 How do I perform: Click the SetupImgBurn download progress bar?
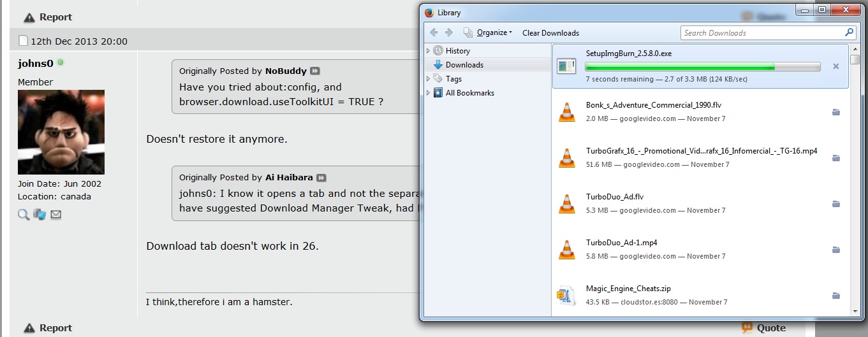click(703, 66)
